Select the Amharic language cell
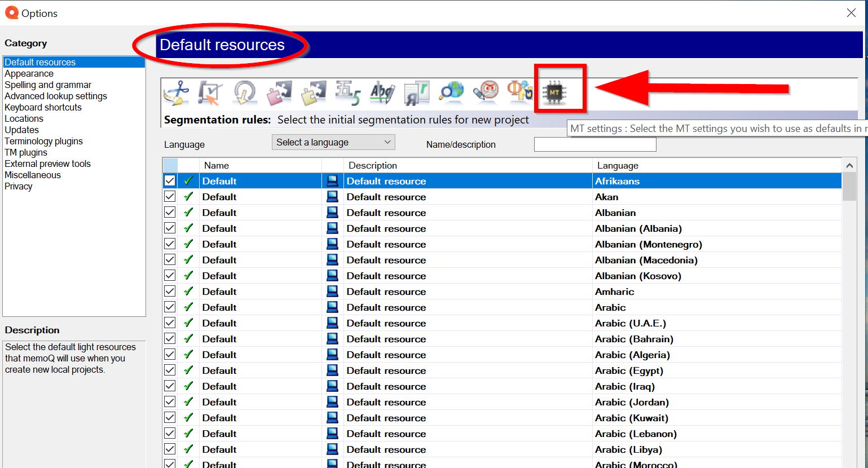Image resolution: width=868 pixels, height=468 pixels. click(717, 292)
